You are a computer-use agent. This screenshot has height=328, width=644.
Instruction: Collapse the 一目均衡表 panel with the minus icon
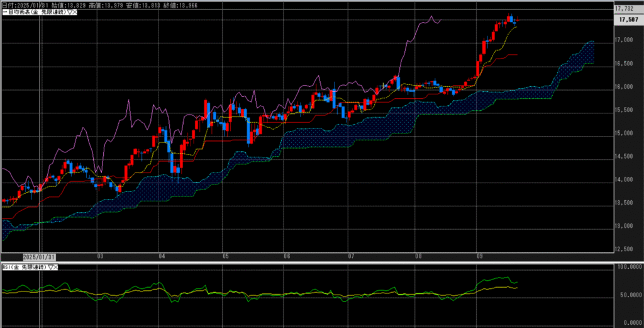pos(3,13)
